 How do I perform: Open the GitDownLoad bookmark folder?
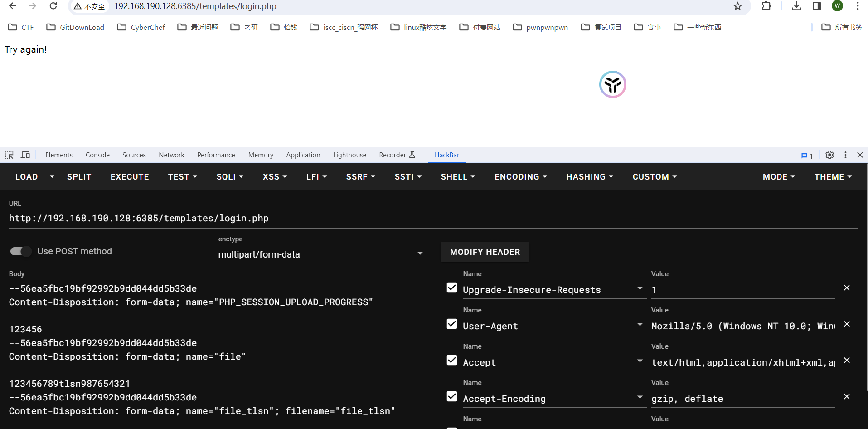(x=75, y=27)
